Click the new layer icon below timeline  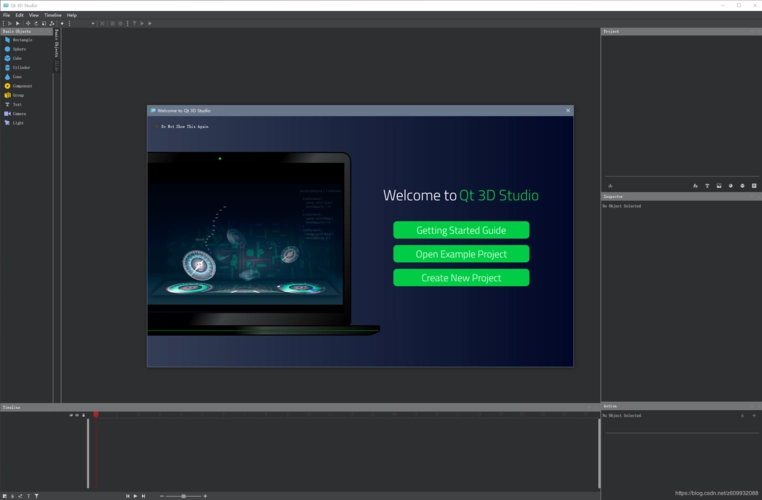pyautogui.click(x=5, y=496)
